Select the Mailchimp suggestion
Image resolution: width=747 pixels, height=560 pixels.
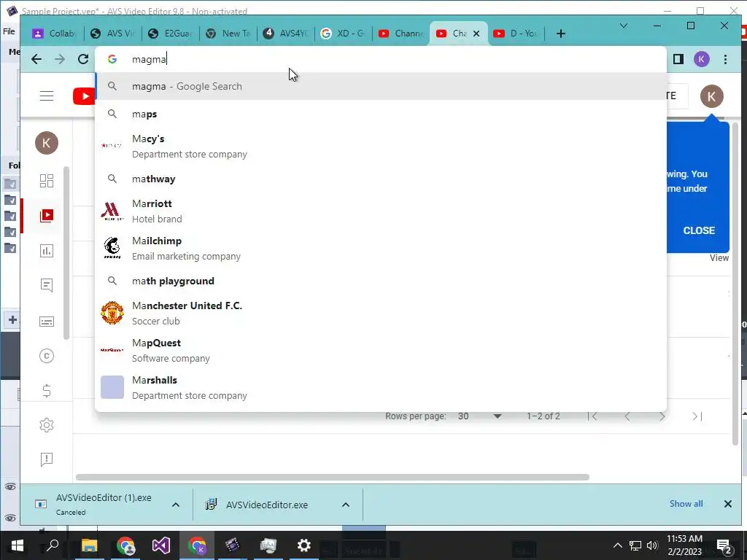(x=381, y=248)
